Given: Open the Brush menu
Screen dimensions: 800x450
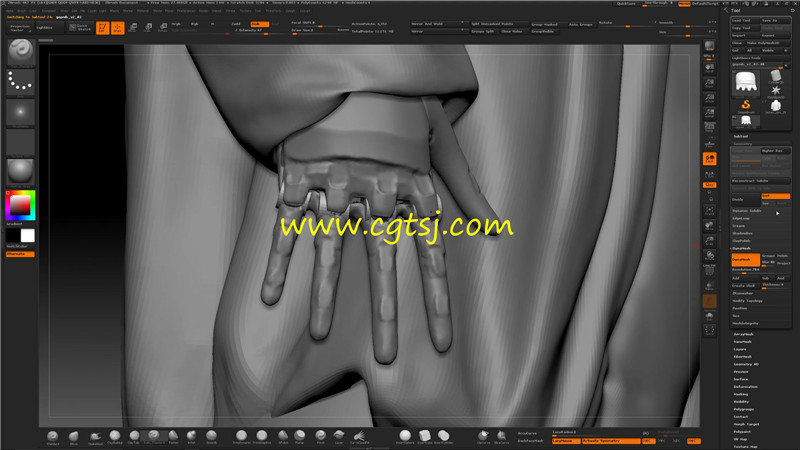Looking at the screenshot, I should tap(22, 11).
